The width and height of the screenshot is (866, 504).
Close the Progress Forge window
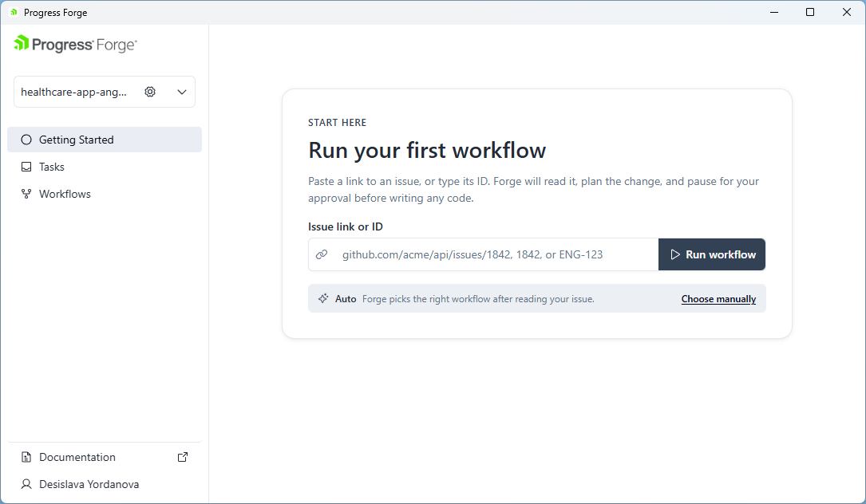(x=847, y=12)
